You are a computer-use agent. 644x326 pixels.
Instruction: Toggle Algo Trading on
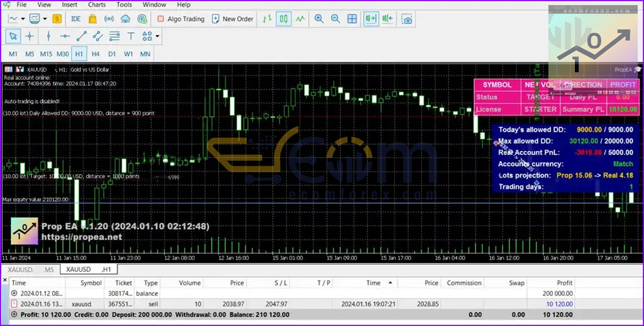(180, 19)
